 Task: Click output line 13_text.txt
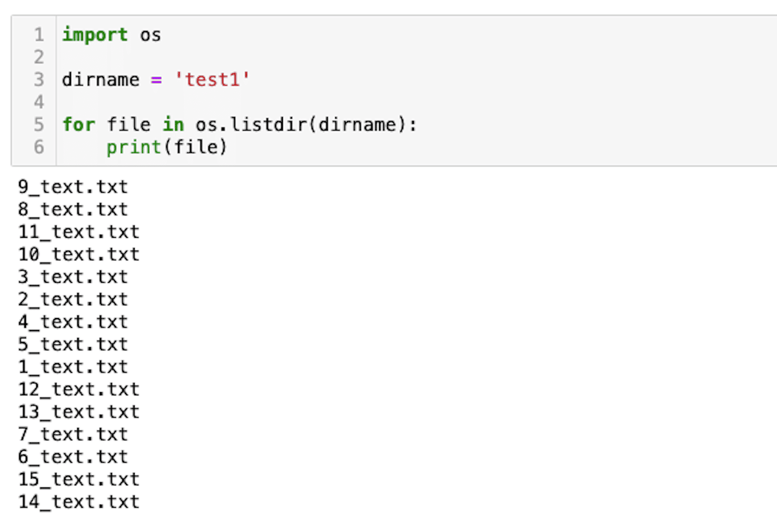79,412
